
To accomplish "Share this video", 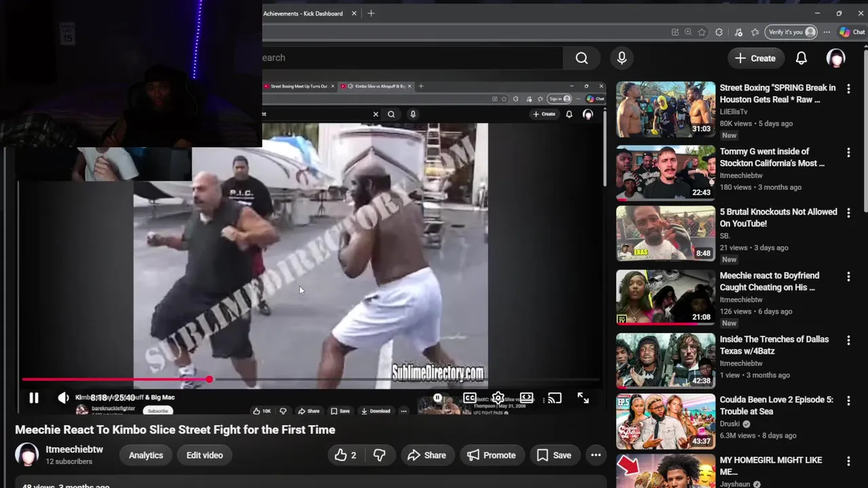I will click(x=427, y=455).
